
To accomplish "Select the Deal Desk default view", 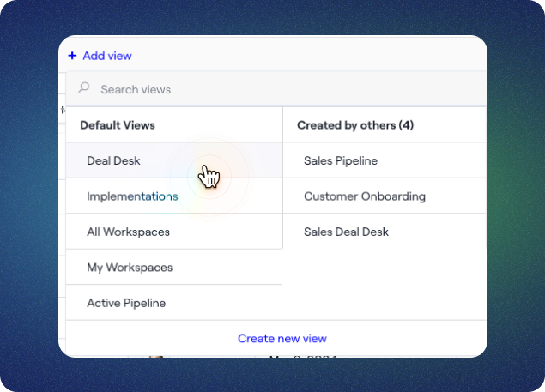I will 173,160.
